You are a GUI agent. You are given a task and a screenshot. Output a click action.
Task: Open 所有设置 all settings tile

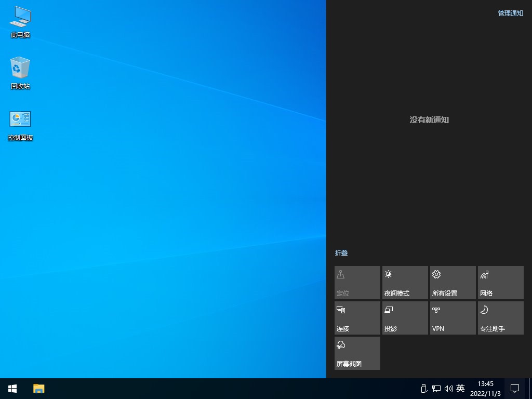click(x=453, y=283)
